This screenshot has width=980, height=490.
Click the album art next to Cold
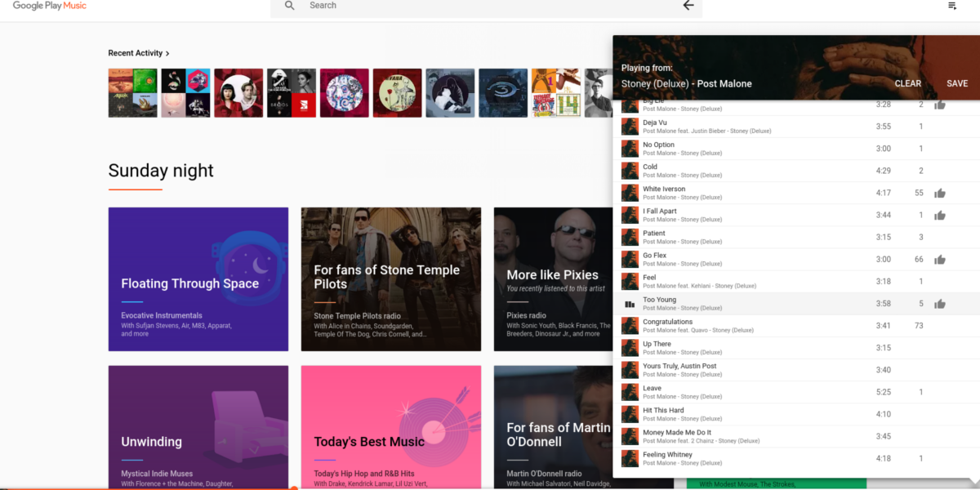pos(630,171)
